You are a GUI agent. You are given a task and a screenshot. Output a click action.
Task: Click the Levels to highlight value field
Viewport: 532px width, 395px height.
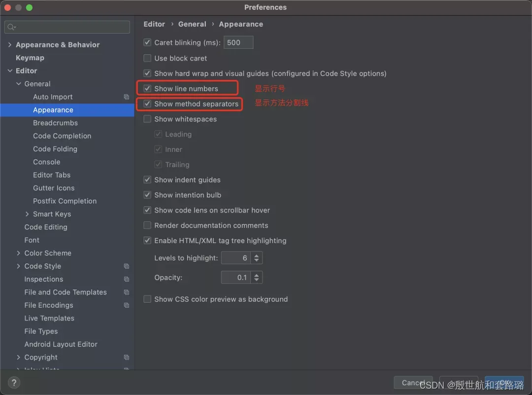pyautogui.click(x=236, y=258)
